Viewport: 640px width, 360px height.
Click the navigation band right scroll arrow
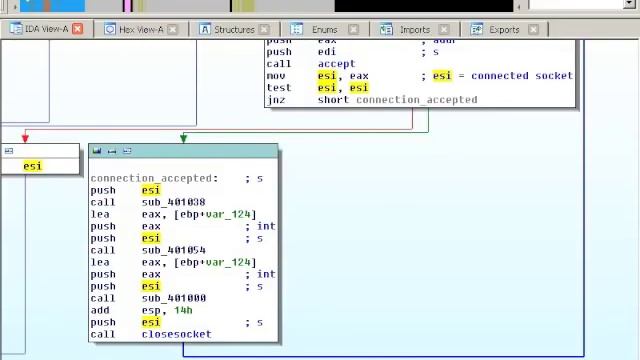point(518,6)
